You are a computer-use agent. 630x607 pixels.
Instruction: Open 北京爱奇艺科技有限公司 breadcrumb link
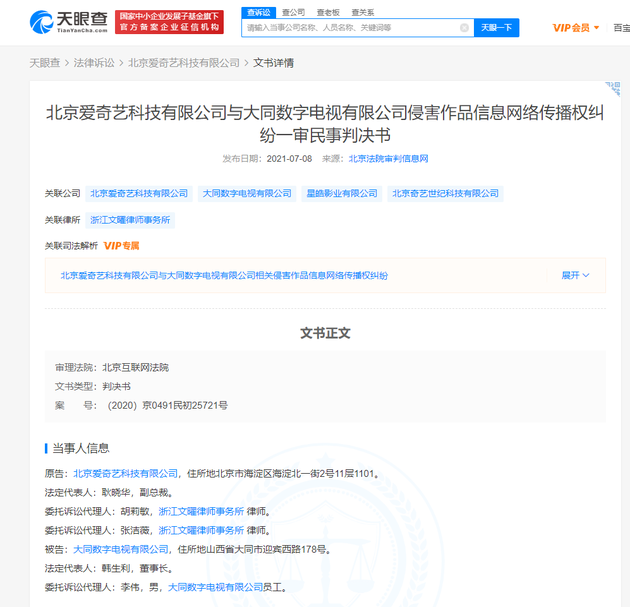(184, 63)
